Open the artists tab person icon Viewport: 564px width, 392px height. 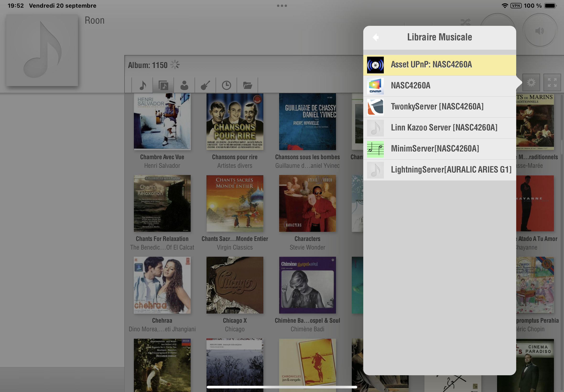(x=184, y=86)
